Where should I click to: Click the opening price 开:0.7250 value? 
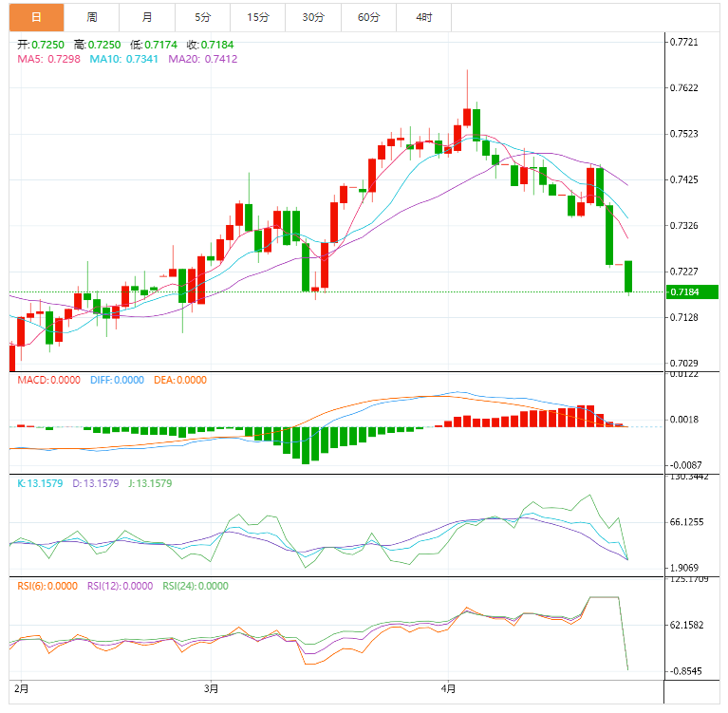(41, 45)
